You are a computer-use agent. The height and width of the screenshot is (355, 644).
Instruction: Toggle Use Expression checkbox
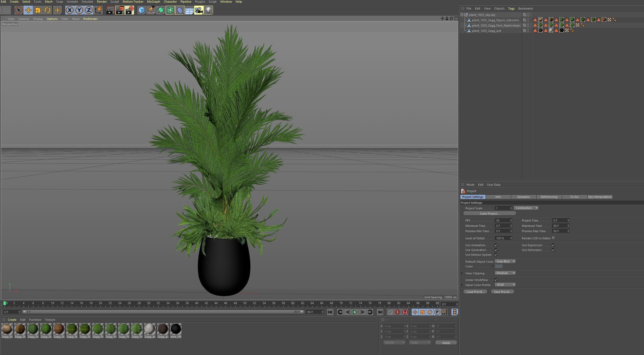point(553,245)
